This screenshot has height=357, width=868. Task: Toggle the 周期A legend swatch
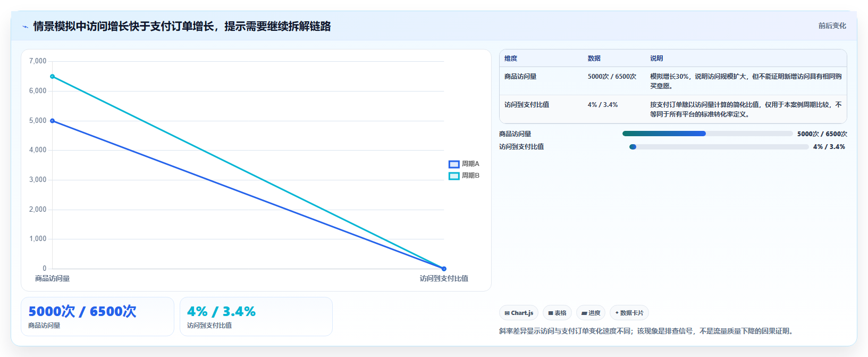(x=454, y=164)
